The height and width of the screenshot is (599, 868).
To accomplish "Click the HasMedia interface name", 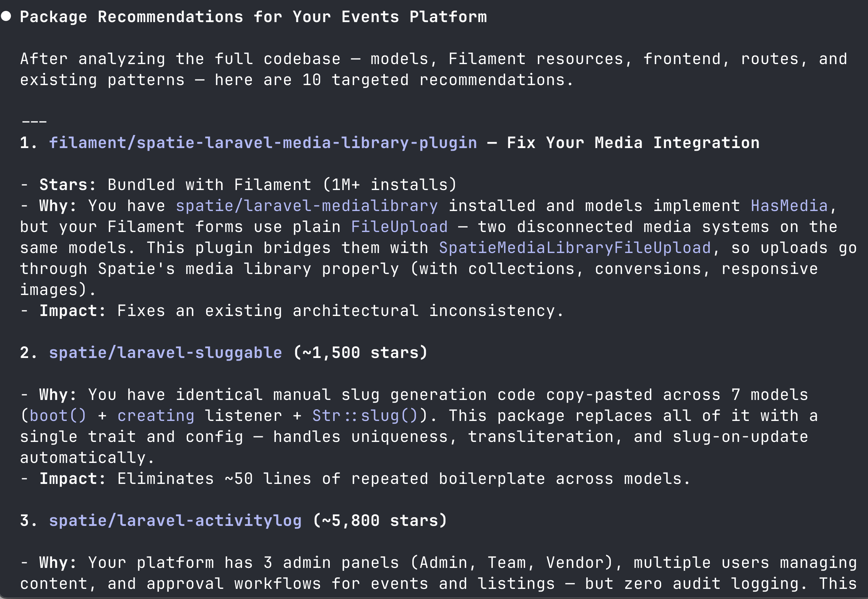I will point(789,206).
